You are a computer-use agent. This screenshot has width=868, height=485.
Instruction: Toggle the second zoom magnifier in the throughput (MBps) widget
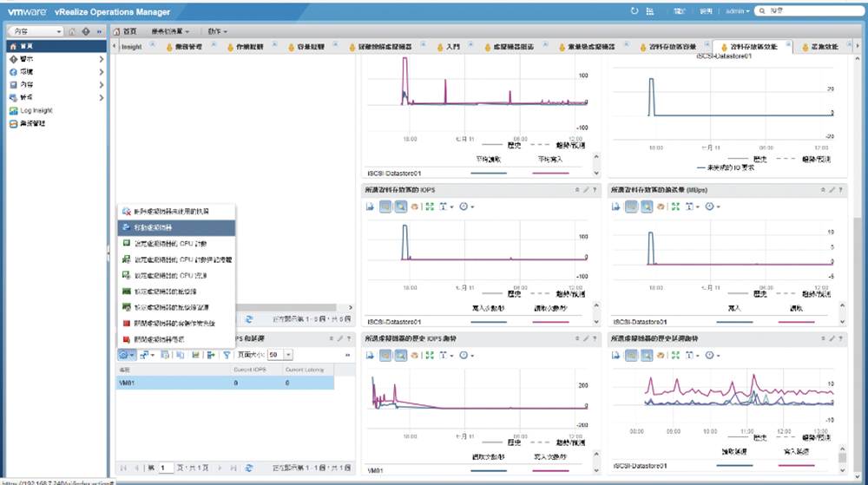coord(646,206)
